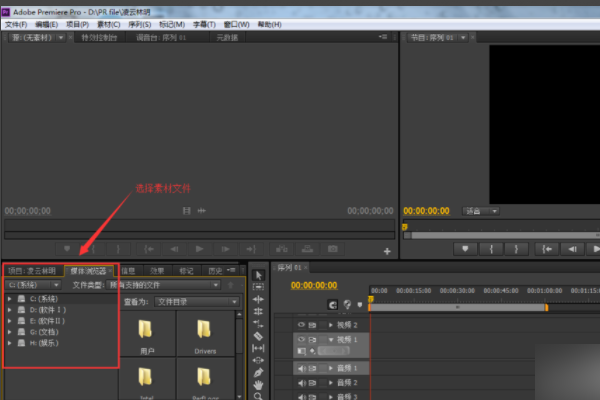Select the Rolling Edit tool
Image resolution: width=600 pixels, height=400 pixels.
point(258,311)
